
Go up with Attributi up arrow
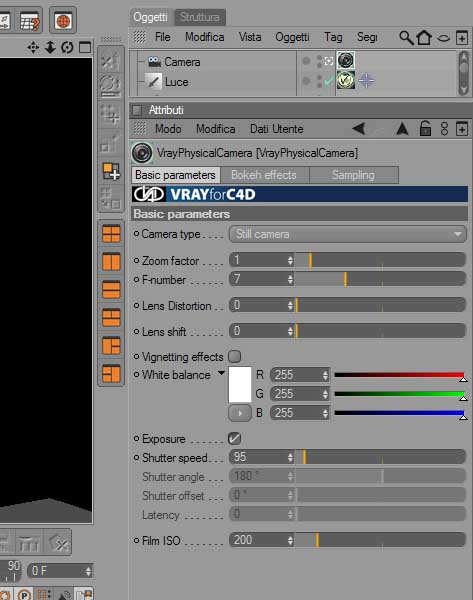coord(402,129)
